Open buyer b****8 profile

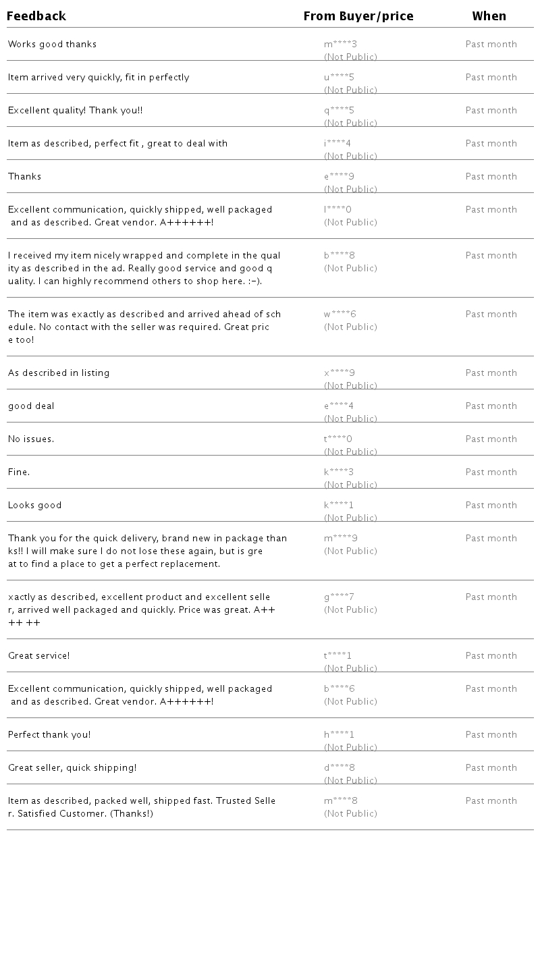pos(340,256)
